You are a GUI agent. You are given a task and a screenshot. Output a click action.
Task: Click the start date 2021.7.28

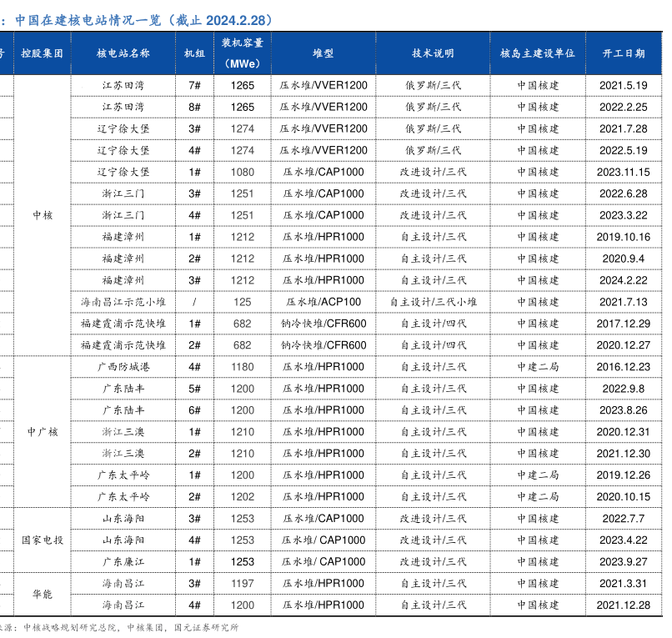click(624, 128)
